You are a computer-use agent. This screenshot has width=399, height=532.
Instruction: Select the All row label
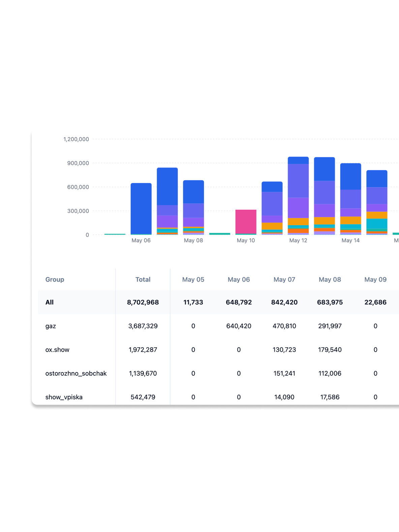click(50, 302)
